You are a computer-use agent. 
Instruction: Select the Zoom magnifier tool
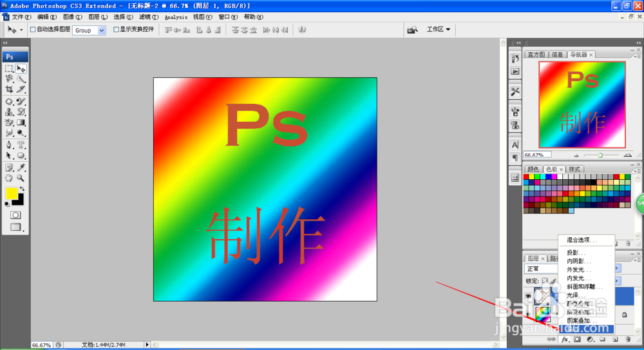click(21, 178)
